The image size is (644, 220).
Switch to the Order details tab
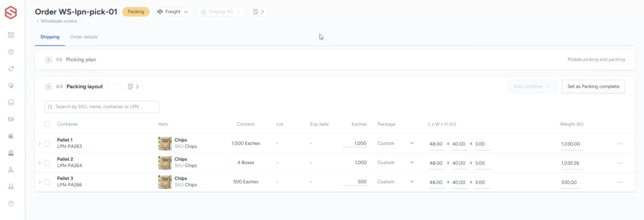[84, 37]
